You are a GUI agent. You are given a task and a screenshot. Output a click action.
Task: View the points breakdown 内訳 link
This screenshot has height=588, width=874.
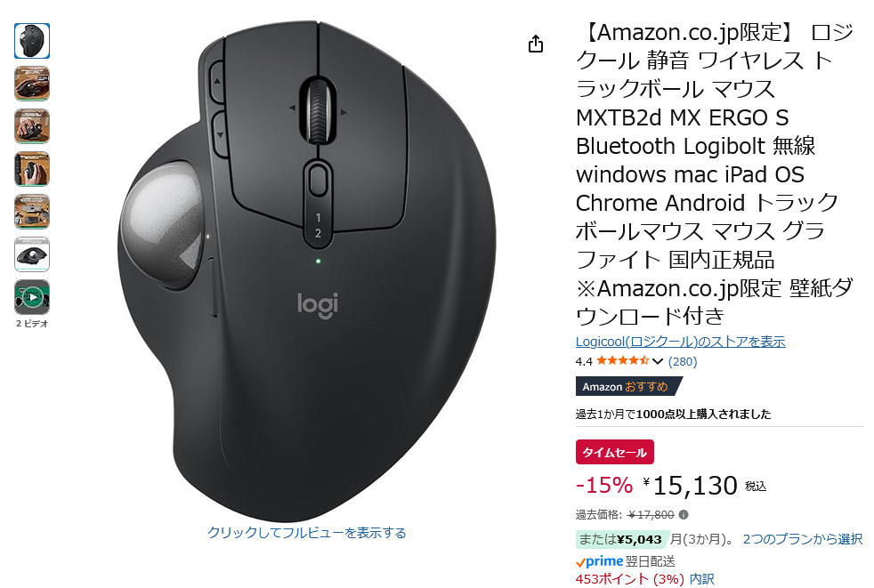(x=701, y=579)
